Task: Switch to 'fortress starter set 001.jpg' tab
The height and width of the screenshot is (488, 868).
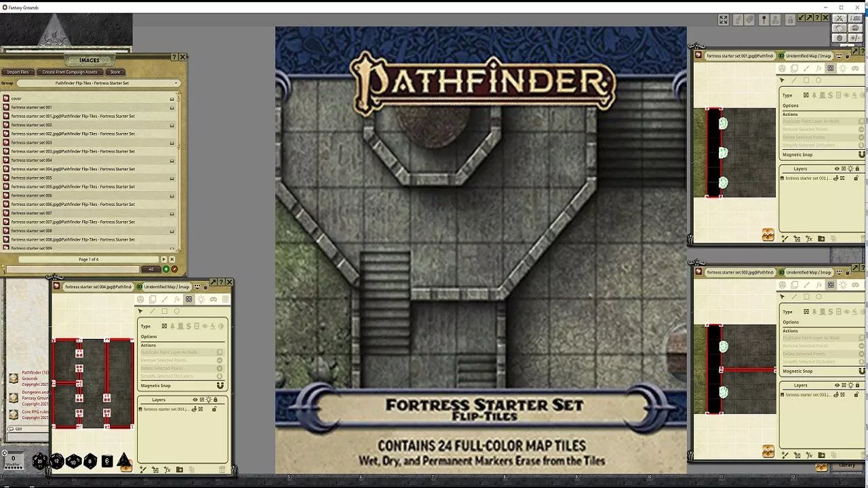Action: pyautogui.click(x=739, y=56)
